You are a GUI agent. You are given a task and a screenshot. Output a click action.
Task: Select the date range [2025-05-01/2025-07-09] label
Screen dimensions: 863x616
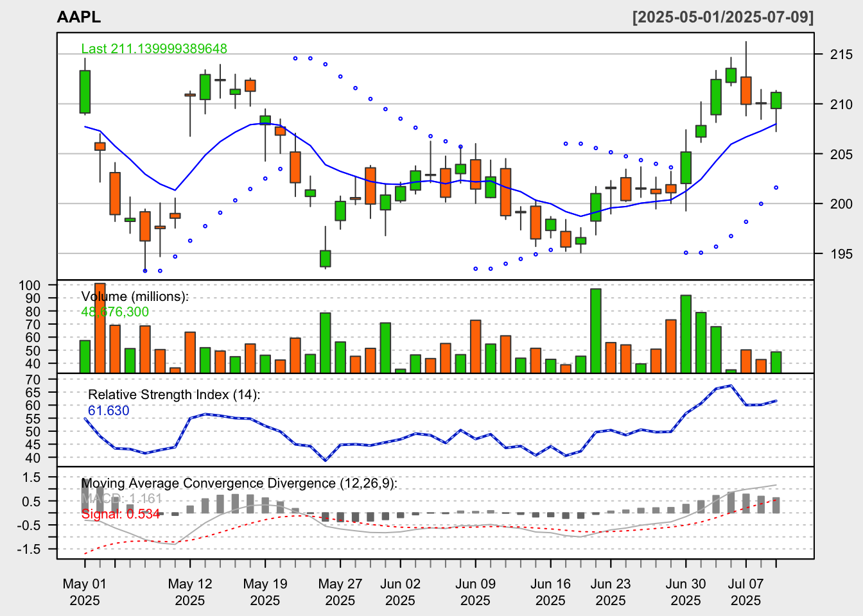723,17
